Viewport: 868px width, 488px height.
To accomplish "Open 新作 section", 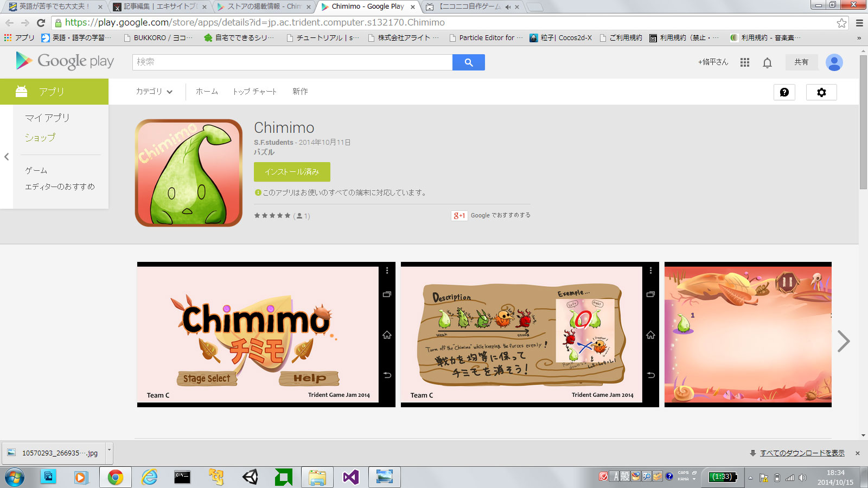I will pyautogui.click(x=300, y=92).
